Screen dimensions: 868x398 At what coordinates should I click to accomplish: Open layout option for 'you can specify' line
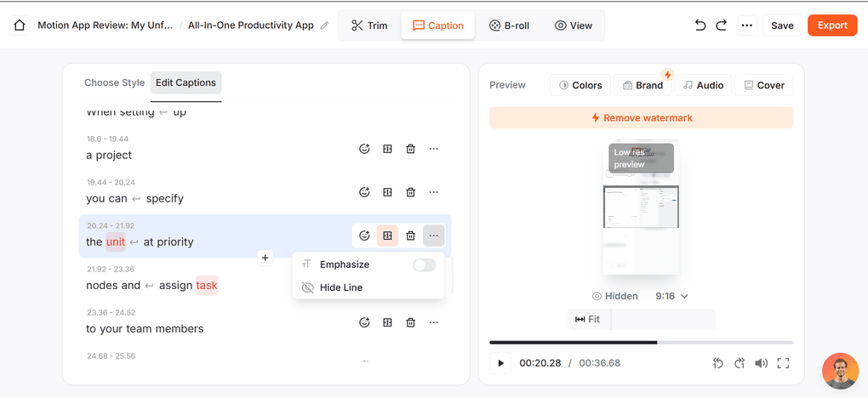click(x=387, y=192)
